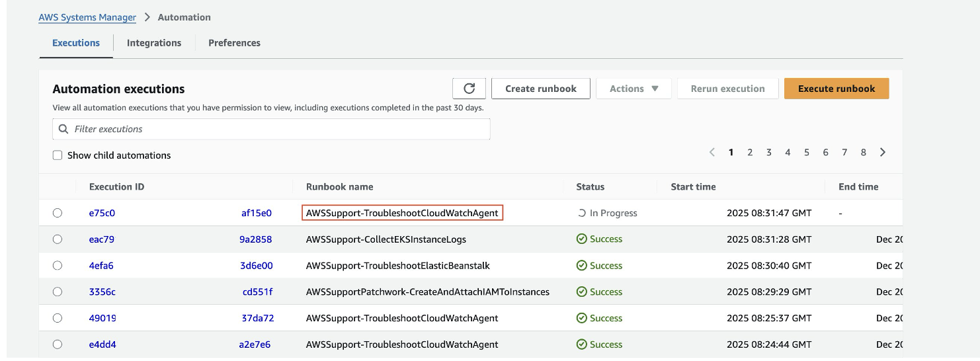Click Success checkmark icon for TroubleshootElasticBeanstalk row
The width and height of the screenshot is (980, 361).
coord(581,266)
